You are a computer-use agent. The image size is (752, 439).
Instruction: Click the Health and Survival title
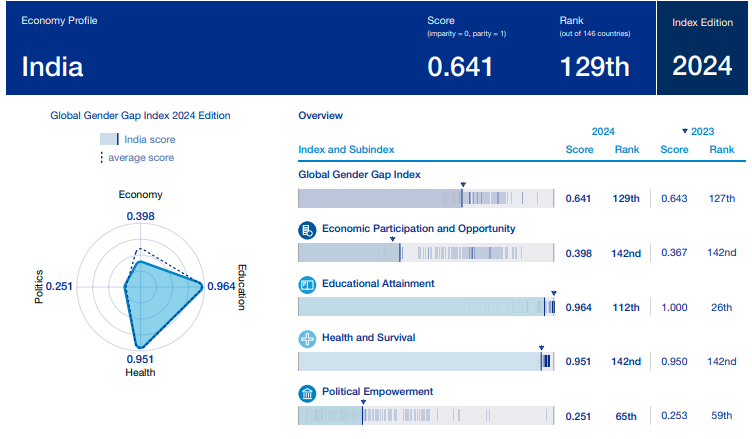point(368,338)
